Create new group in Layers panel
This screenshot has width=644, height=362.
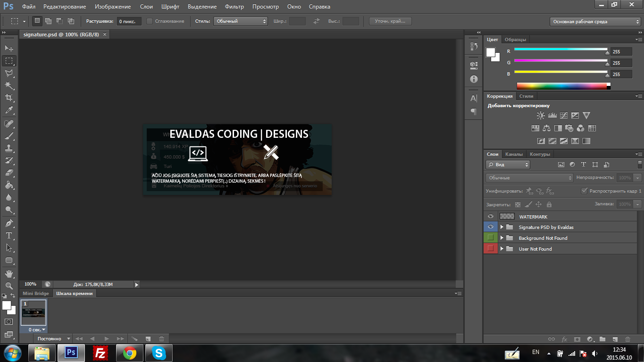(602, 339)
